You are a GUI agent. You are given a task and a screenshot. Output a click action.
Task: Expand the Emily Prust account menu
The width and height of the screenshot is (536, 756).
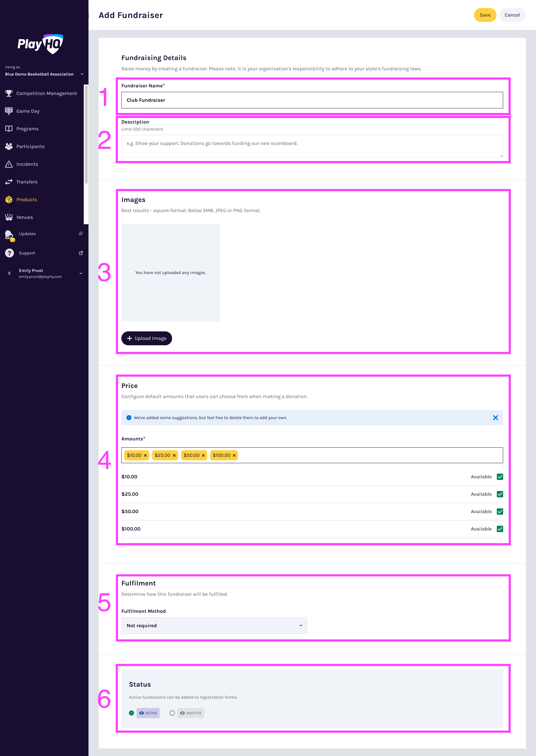81,273
